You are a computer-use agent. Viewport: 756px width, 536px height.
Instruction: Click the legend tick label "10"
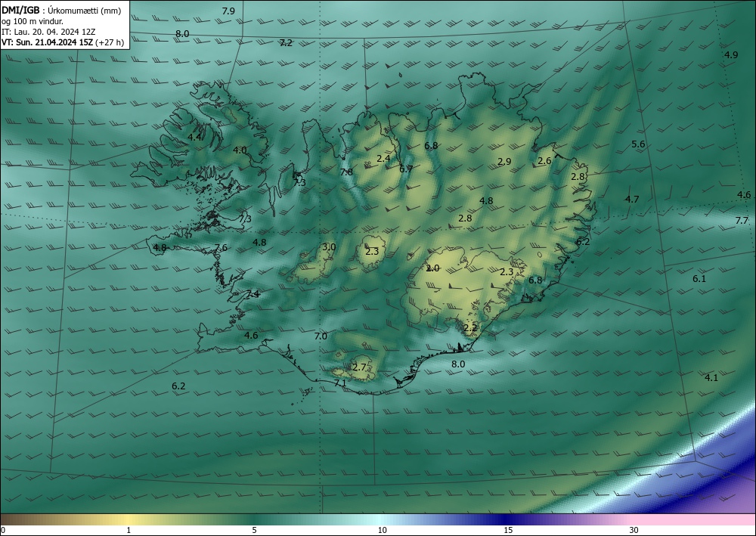click(382, 530)
